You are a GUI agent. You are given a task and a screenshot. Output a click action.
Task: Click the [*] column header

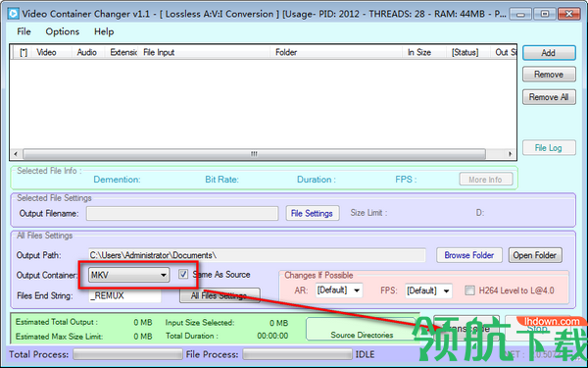[x=24, y=52]
